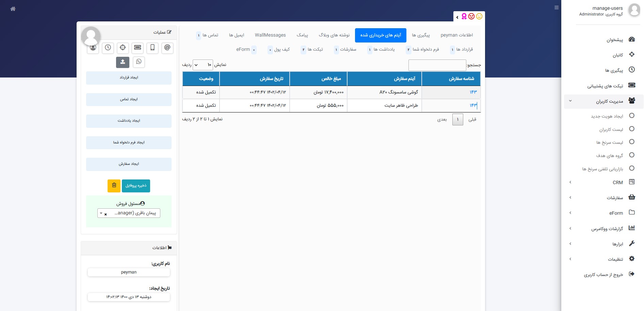Click the mobile phone action icon
Image resolution: width=644 pixels, height=311 pixels.
pos(152,48)
